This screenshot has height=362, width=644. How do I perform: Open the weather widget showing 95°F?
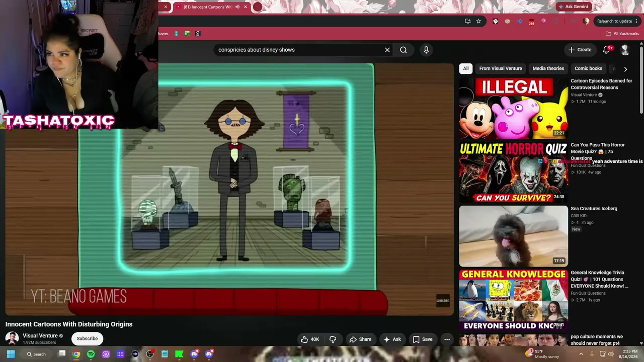(x=542, y=354)
